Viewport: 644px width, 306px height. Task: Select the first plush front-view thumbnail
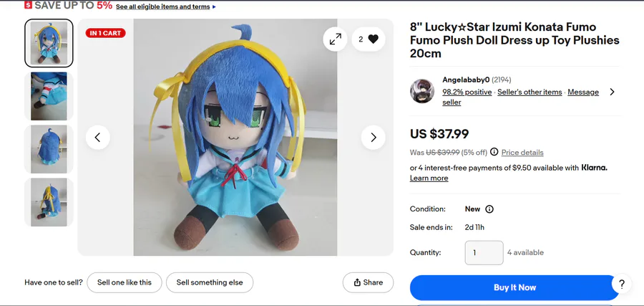[x=49, y=43]
